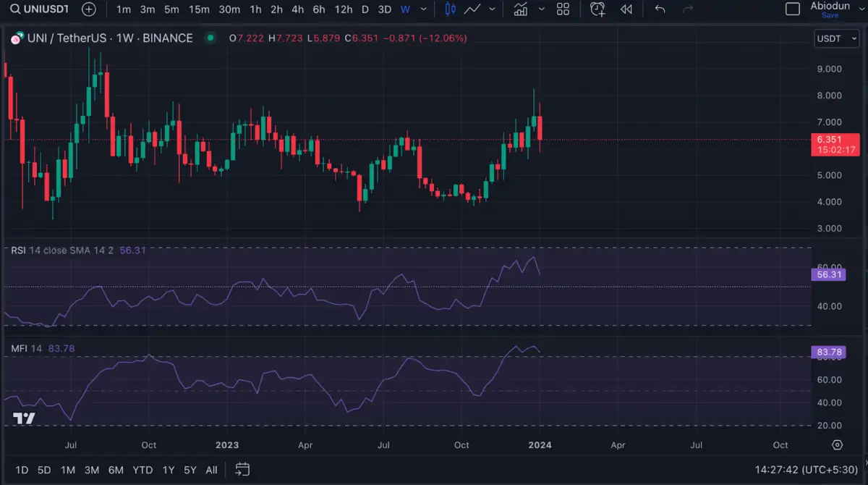Select the 1Y range
Viewport: 868px width, 485px height.
[x=169, y=470]
